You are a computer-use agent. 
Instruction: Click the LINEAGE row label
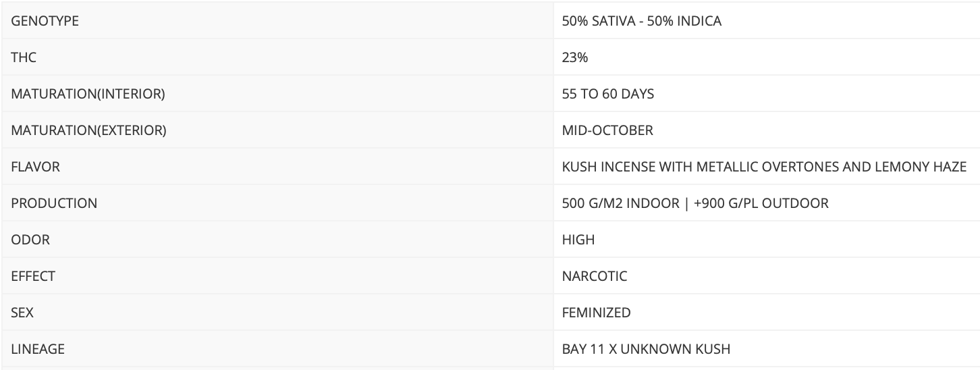(38, 349)
